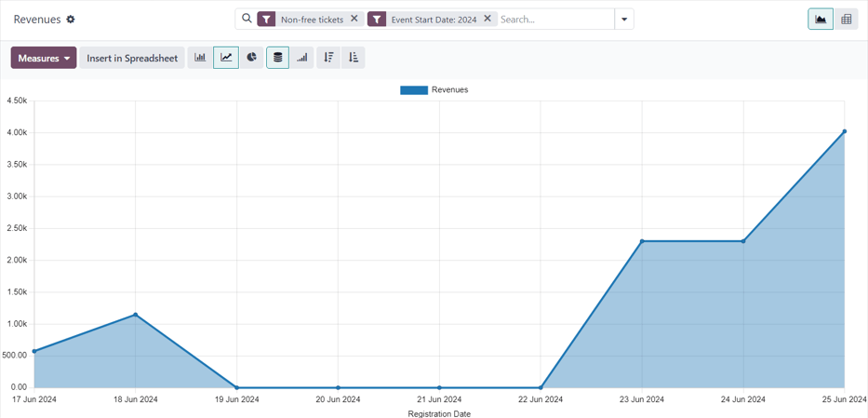Click the 18 Jun 2024 data point
The image size is (868, 418).
click(136, 315)
